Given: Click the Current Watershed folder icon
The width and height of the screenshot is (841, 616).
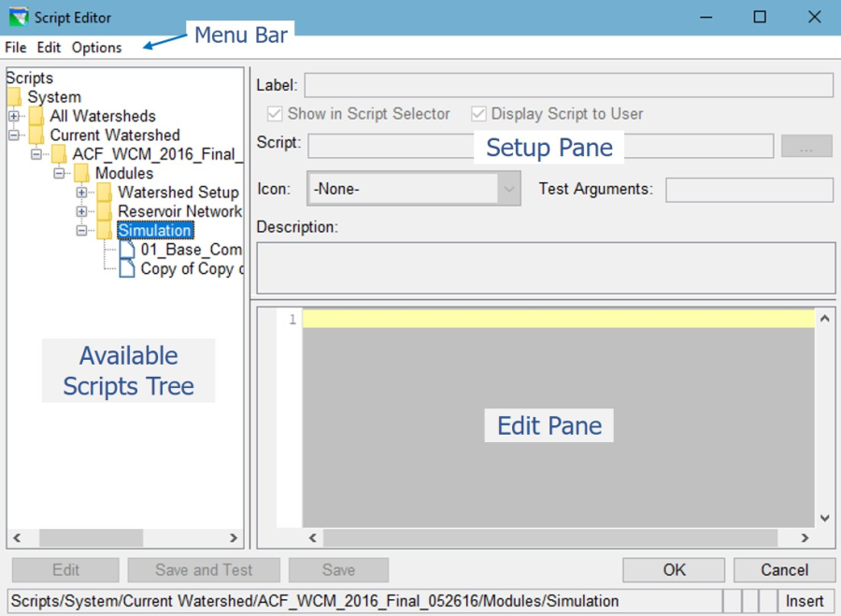Looking at the screenshot, I should point(37,135).
